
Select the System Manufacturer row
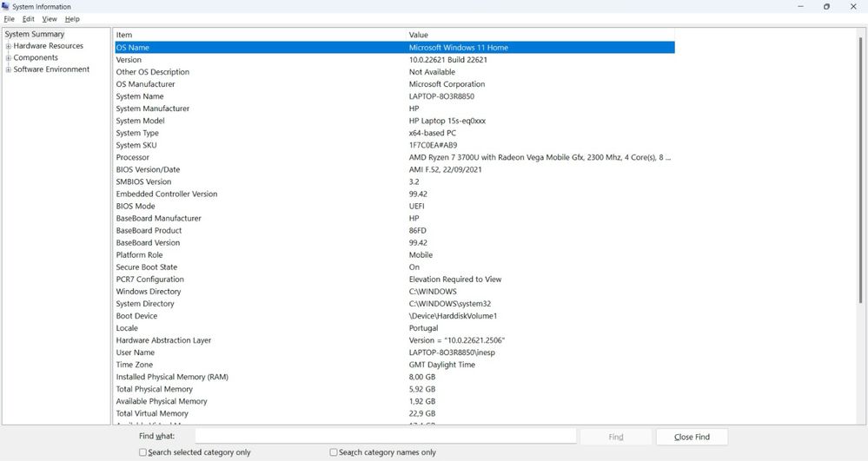[394, 109]
